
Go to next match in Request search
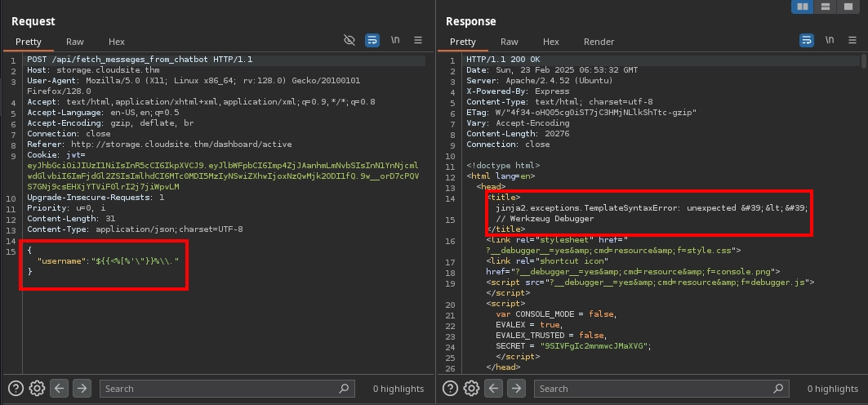click(x=82, y=389)
